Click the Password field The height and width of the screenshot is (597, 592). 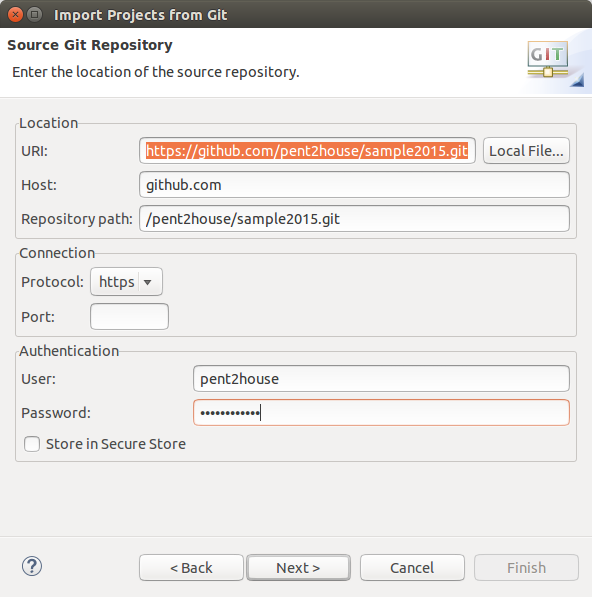pyautogui.click(x=381, y=412)
